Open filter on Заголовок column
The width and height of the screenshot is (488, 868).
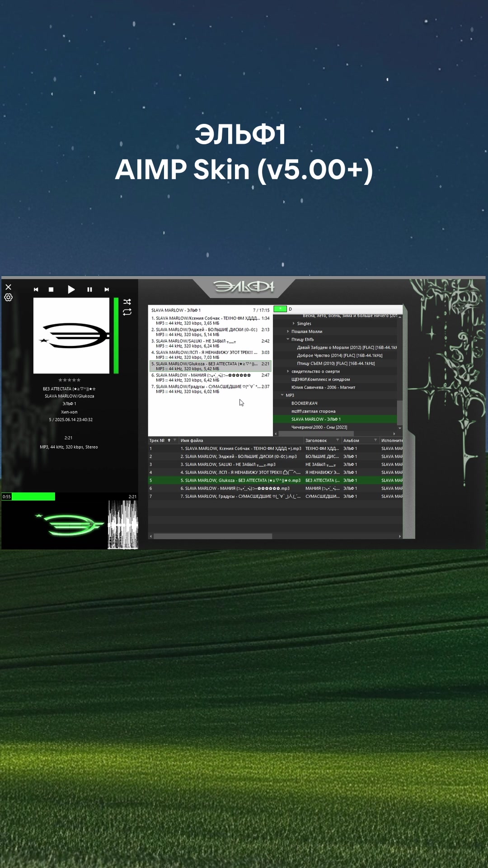point(337,440)
